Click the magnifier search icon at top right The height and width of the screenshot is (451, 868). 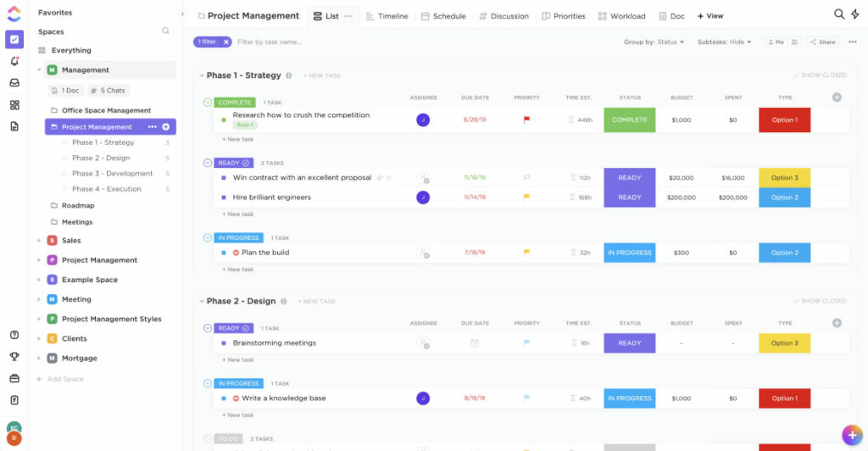tap(839, 14)
